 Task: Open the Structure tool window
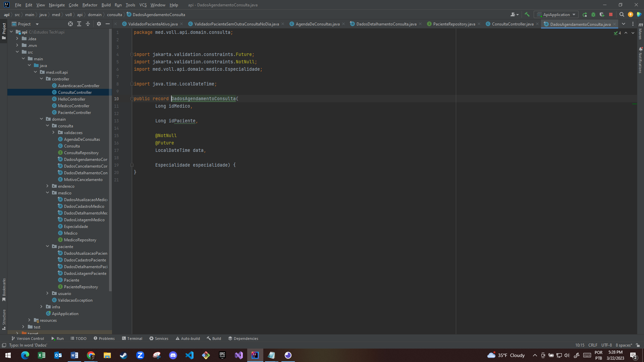click(x=4, y=320)
